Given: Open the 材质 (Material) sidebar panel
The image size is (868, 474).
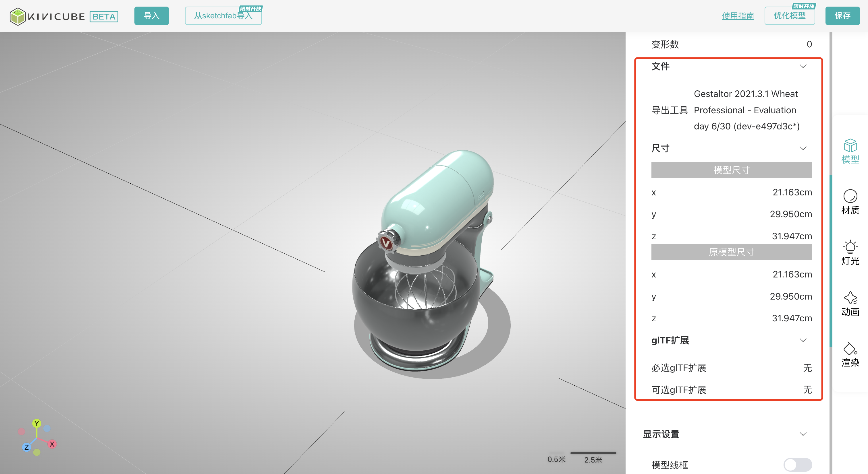Looking at the screenshot, I should (x=850, y=202).
